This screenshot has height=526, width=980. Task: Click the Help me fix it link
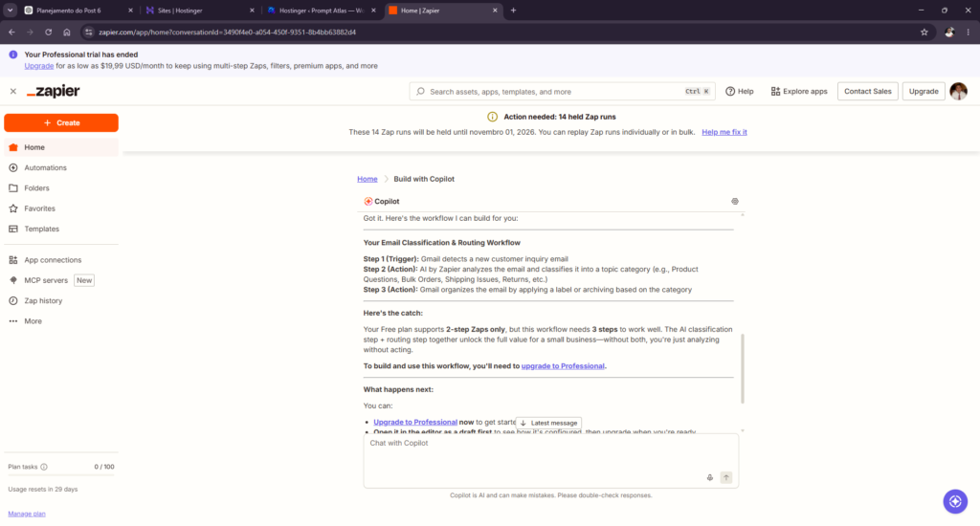(x=724, y=132)
